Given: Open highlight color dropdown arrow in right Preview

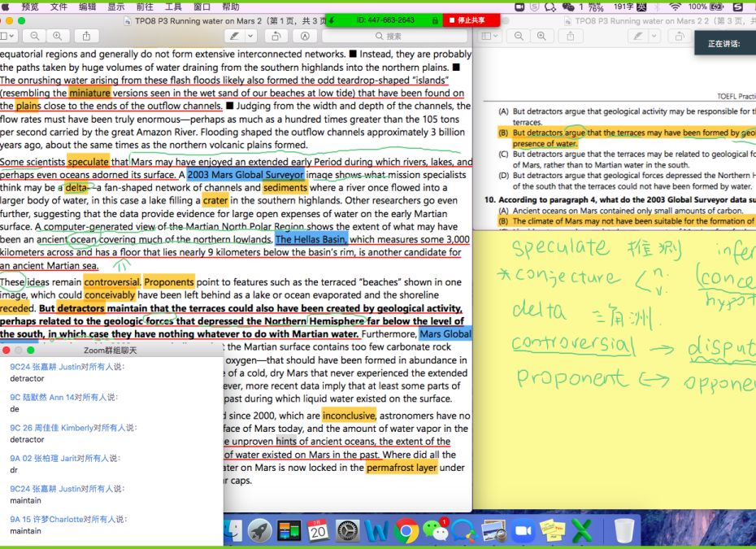Looking at the screenshot, I should (x=654, y=36).
